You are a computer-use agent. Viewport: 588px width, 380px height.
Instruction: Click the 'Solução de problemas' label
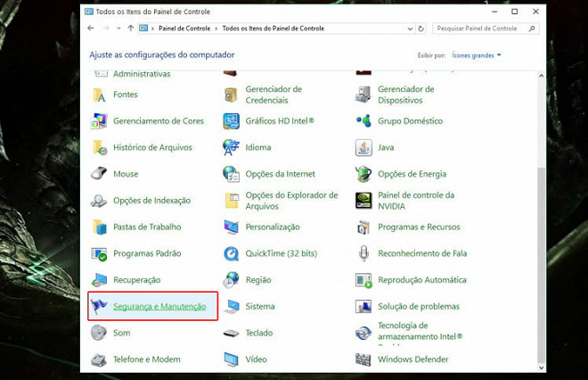pos(419,306)
